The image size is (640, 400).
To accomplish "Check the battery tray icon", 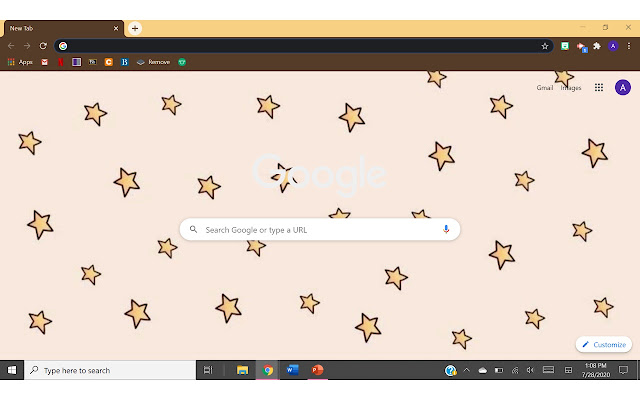I will pos(499,370).
